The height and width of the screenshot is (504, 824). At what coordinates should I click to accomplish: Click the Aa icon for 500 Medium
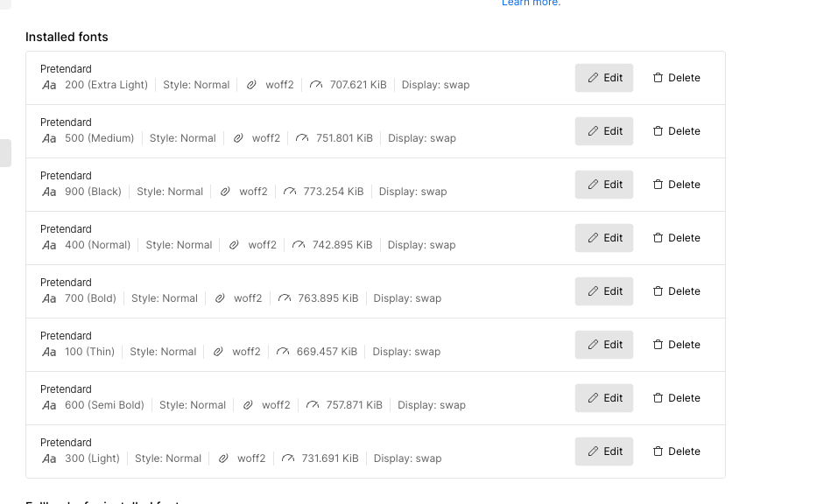pyautogui.click(x=49, y=138)
